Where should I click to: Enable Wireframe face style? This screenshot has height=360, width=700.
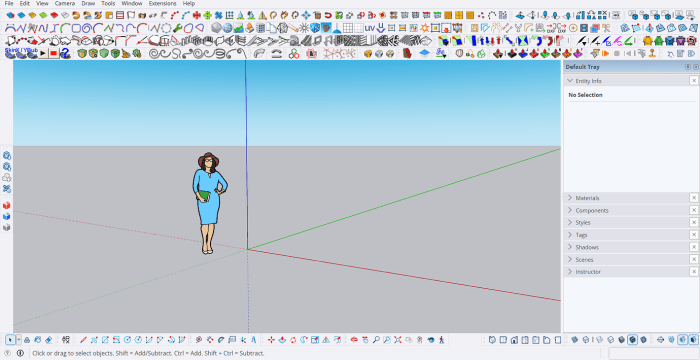coord(599,340)
